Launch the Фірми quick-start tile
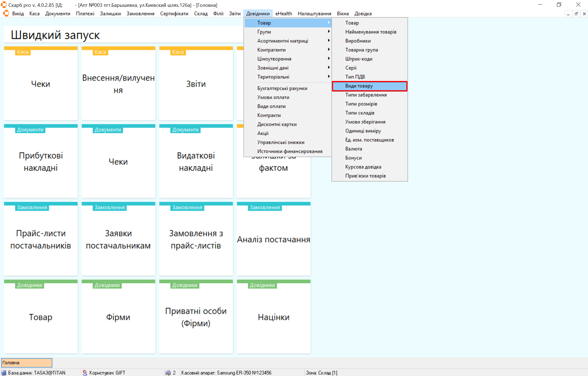Viewport: 588px width, 376px height. 118,317
